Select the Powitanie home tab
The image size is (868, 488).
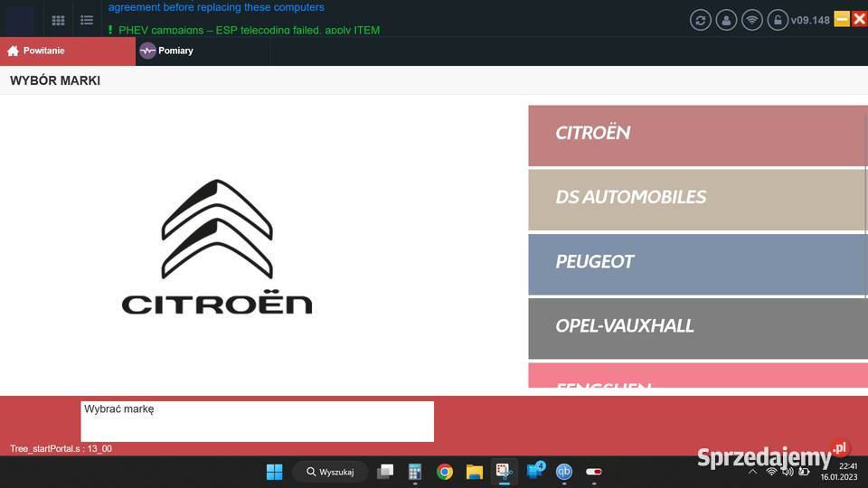68,51
